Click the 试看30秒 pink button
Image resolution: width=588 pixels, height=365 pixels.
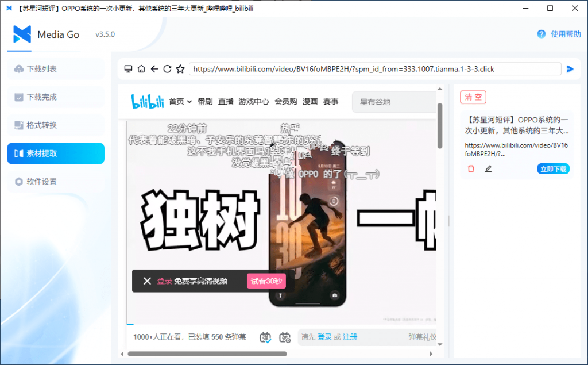(x=266, y=281)
